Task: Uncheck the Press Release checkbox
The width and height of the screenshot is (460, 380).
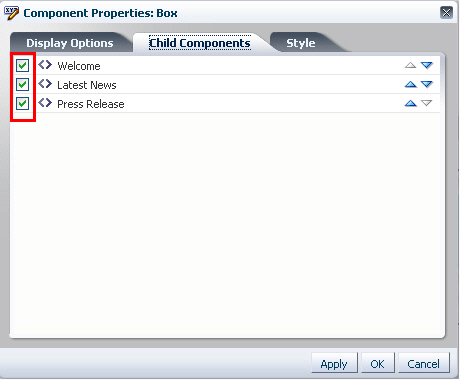Action: (22, 103)
